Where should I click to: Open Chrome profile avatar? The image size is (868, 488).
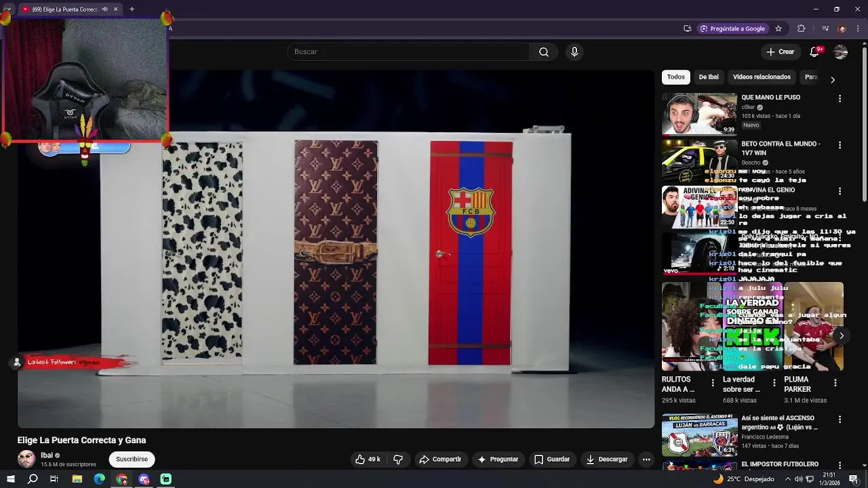point(842,28)
